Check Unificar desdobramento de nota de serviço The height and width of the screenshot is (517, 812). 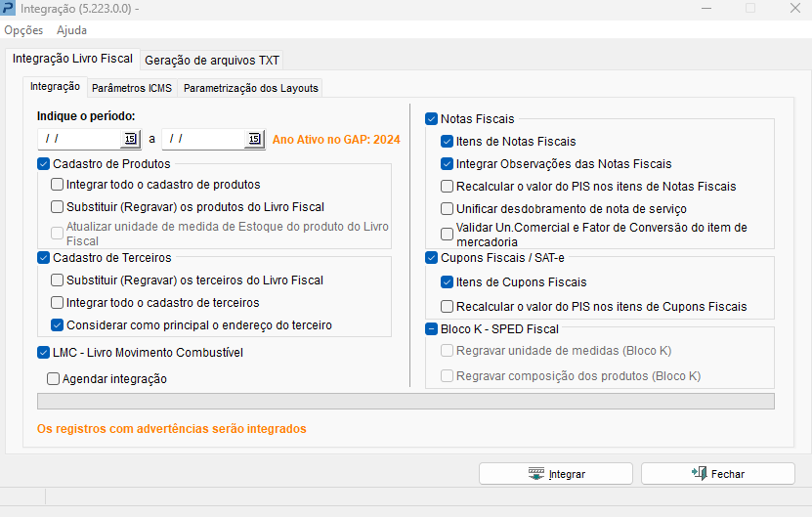[448, 209]
